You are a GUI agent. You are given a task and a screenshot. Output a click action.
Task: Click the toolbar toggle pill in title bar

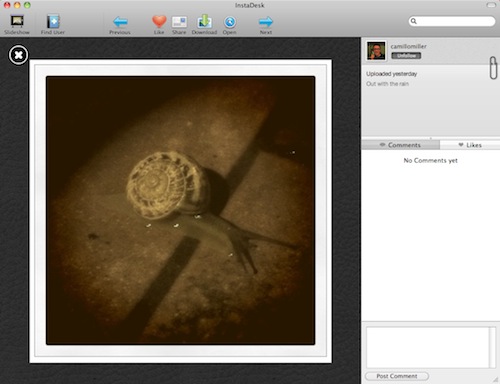click(x=491, y=5)
